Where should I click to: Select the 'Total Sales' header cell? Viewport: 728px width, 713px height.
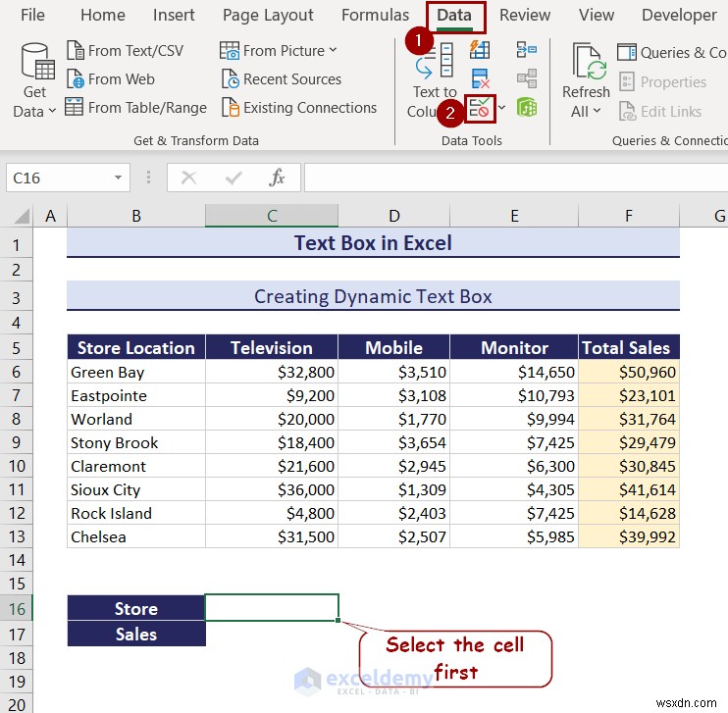click(x=629, y=347)
